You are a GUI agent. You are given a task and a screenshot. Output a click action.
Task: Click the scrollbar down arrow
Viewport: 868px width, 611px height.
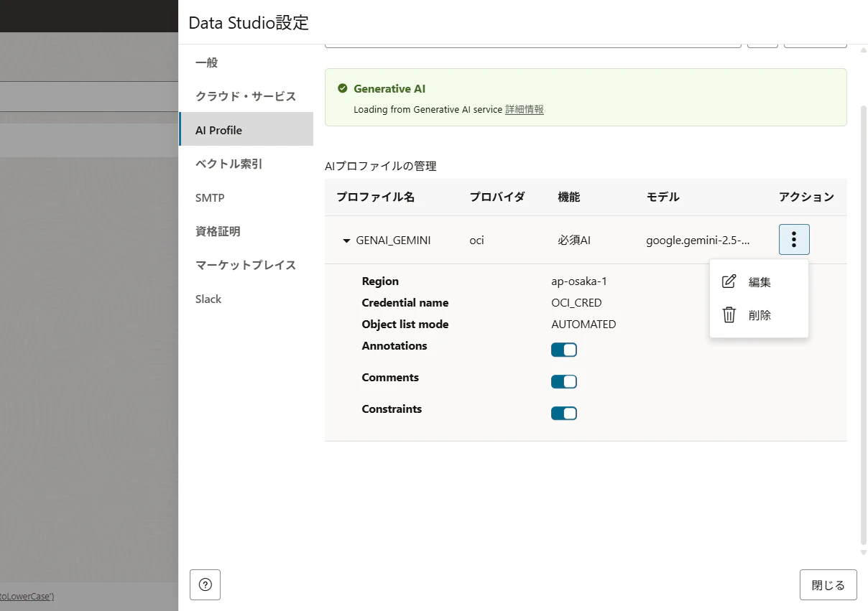click(x=864, y=552)
